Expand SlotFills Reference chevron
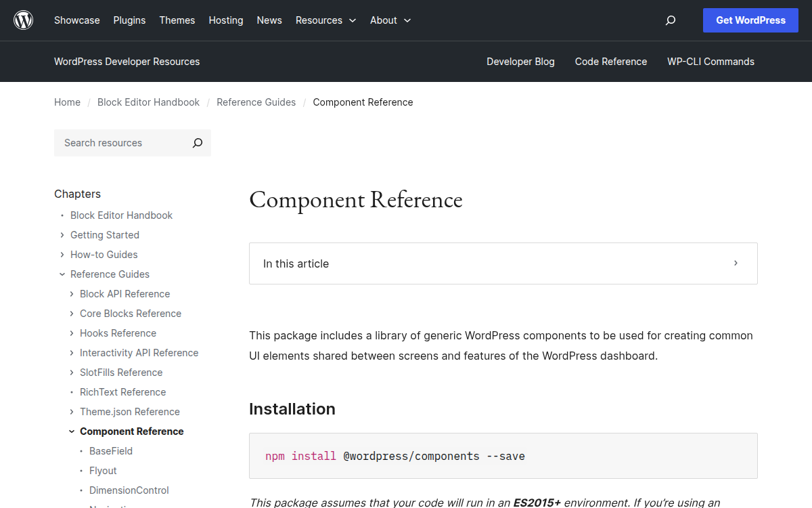 [x=72, y=373]
